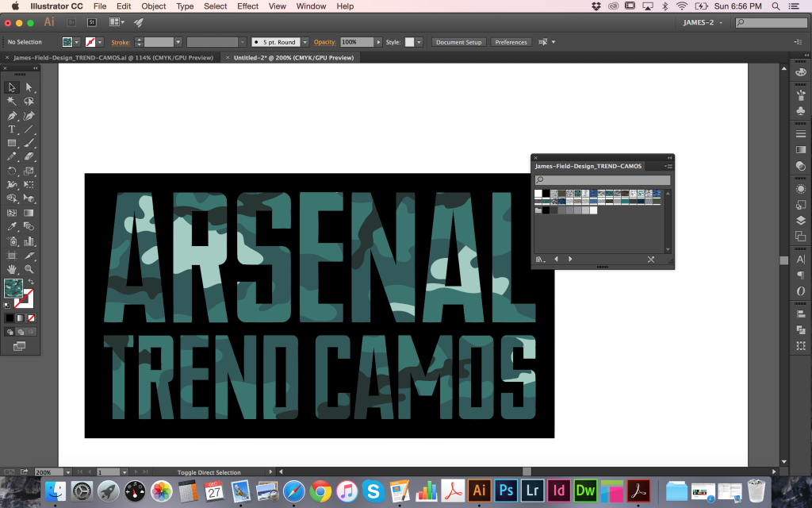Screen dimensions: 812x508
Task: Select the Selection tool arrow
Action: 12,87
